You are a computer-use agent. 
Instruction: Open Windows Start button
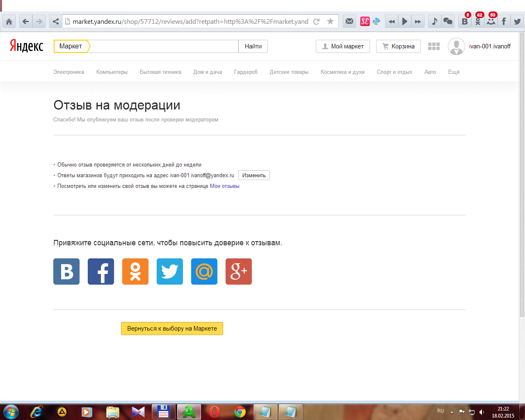pyautogui.click(x=10, y=411)
